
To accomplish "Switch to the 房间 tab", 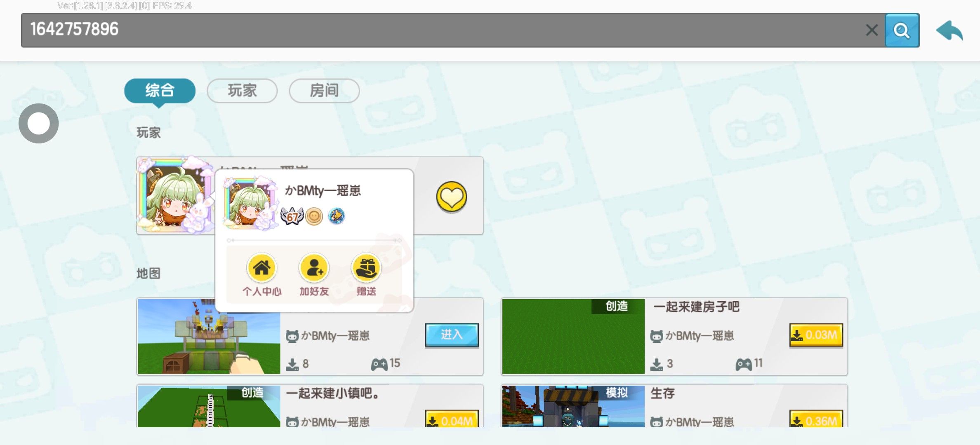I will tap(324, 91).
